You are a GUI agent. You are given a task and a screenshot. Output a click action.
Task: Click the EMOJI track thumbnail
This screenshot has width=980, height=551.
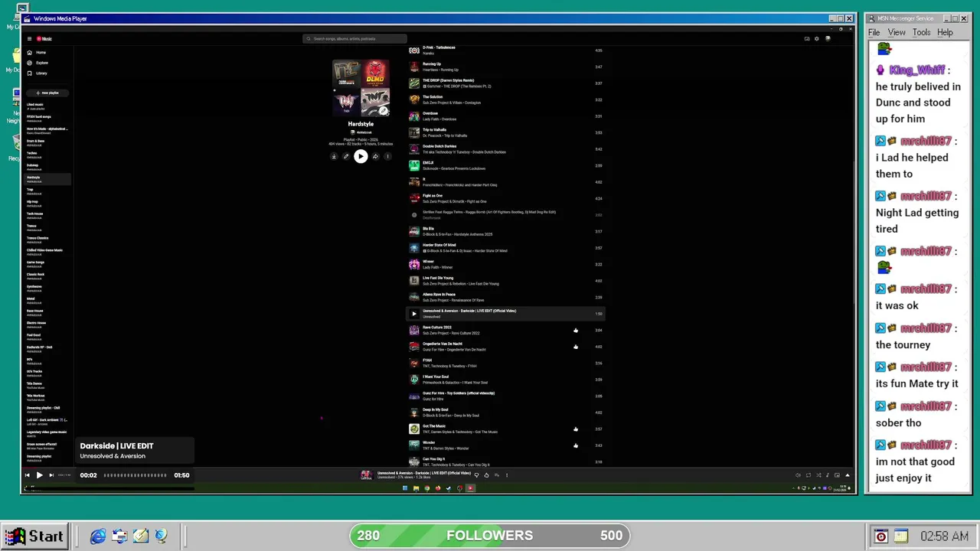point(414,165)
